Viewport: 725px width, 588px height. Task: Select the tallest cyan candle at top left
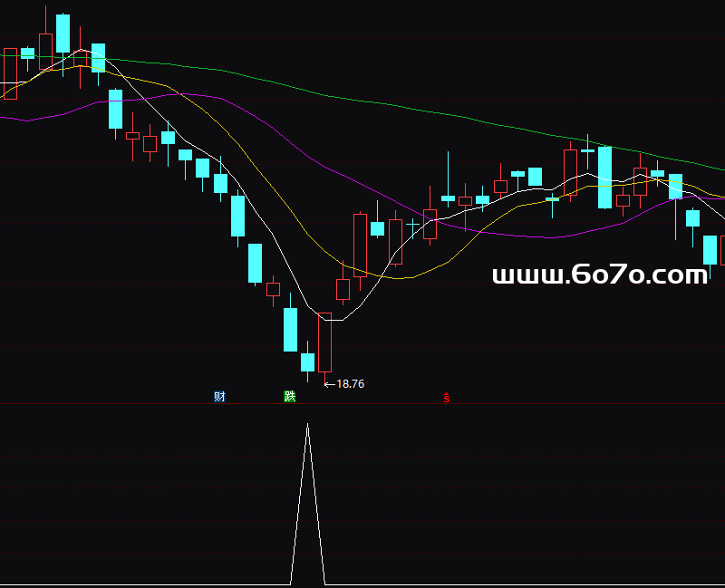tap(63, 34)
